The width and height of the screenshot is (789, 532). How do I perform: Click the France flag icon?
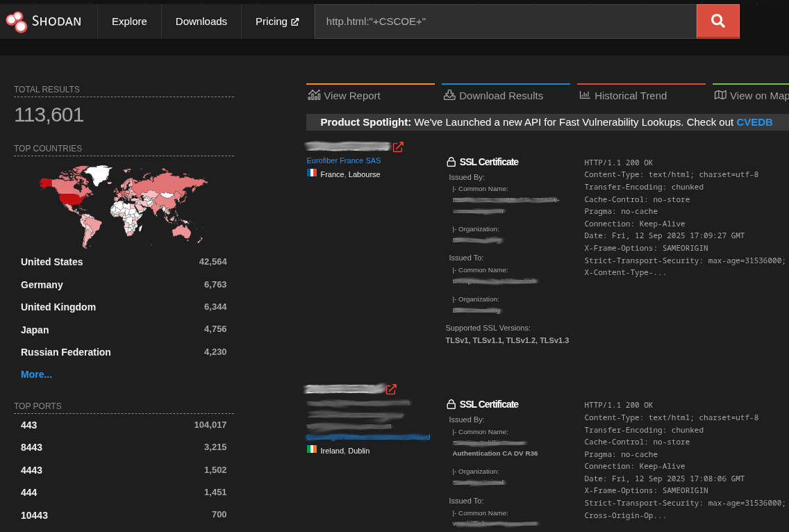coord(312,173)
